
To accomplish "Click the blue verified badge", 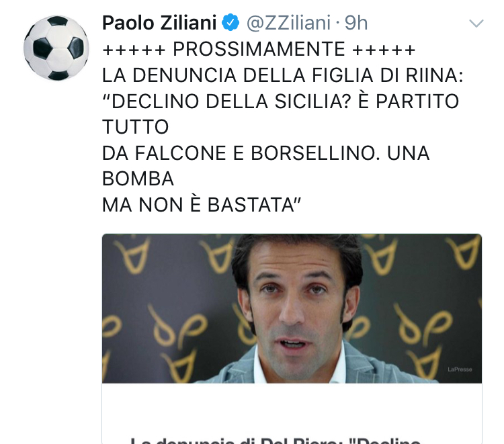I will click(x=230, y=22).
